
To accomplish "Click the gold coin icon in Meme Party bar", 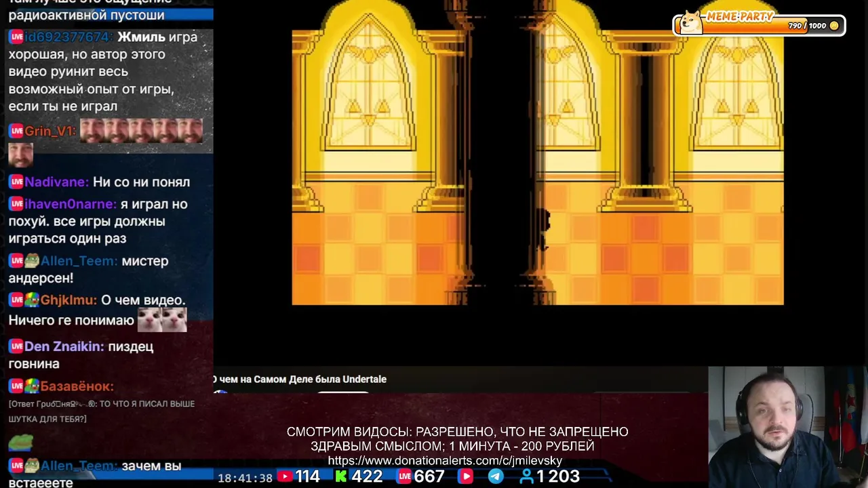I will click(834, 26).
